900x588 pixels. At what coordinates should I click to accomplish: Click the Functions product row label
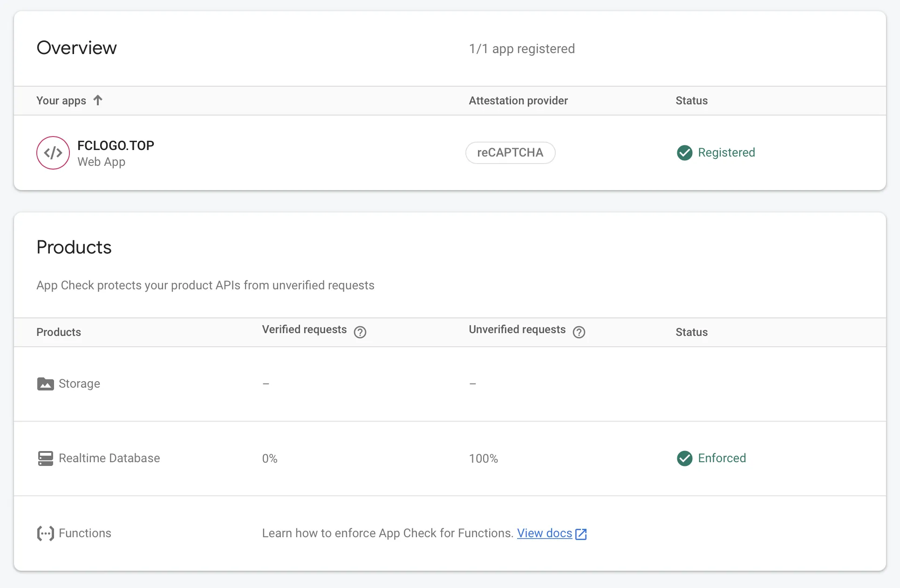click(x=85, y=533)
